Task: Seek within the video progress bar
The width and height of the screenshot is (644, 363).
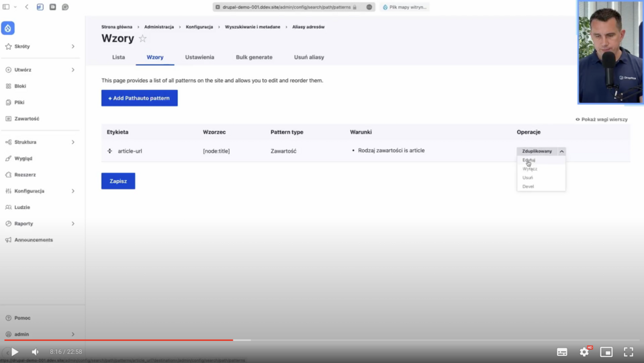Action: 322,340
